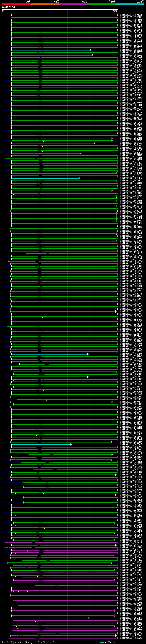Select the UniRef100_B4FL49 label

[131, 32]
